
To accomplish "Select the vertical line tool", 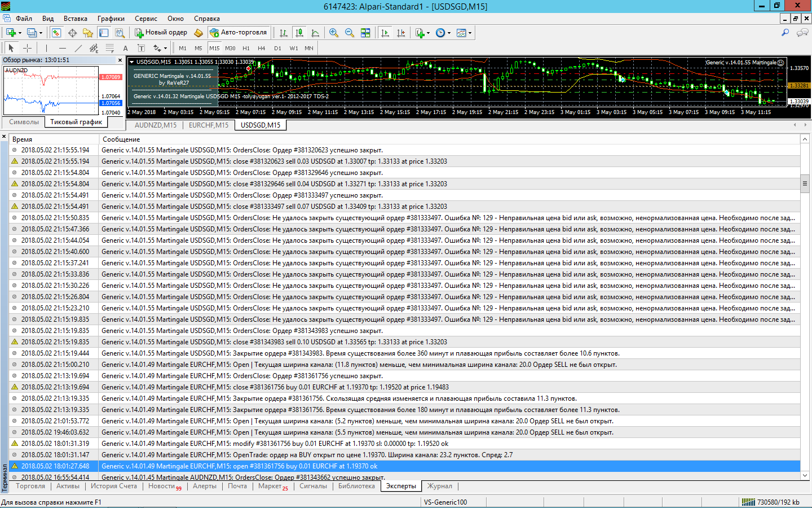I will click(46, 48).
